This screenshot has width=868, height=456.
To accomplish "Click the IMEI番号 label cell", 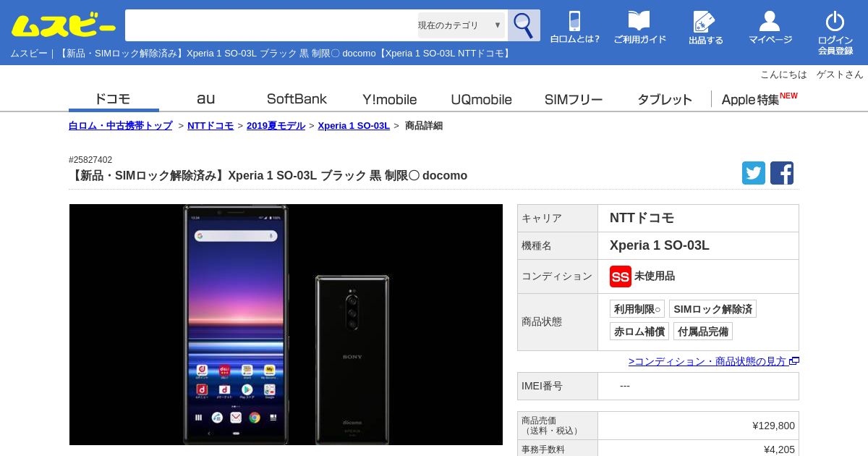I will coord(558,386).
